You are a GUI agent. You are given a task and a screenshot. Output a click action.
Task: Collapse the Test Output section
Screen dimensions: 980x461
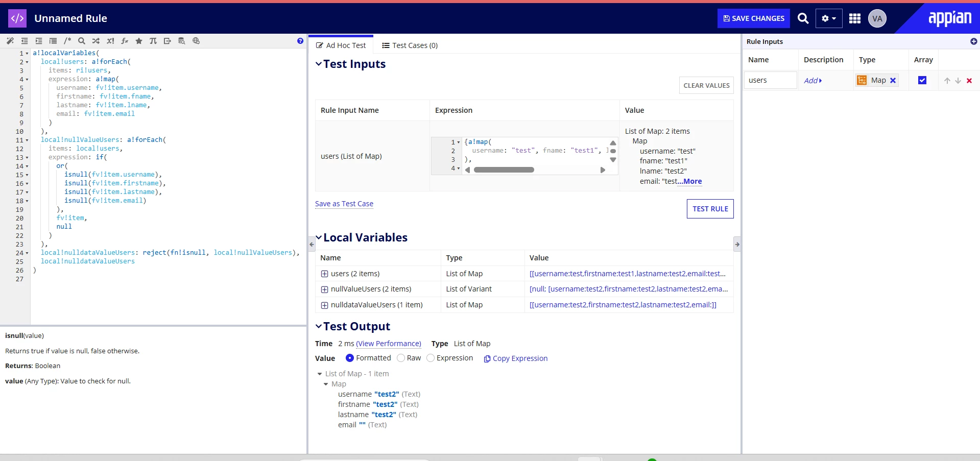click(319, 326)
